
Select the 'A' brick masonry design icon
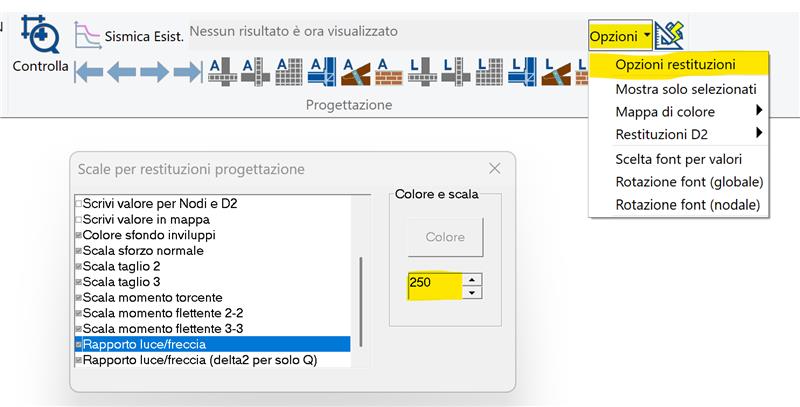click(387, 71)
